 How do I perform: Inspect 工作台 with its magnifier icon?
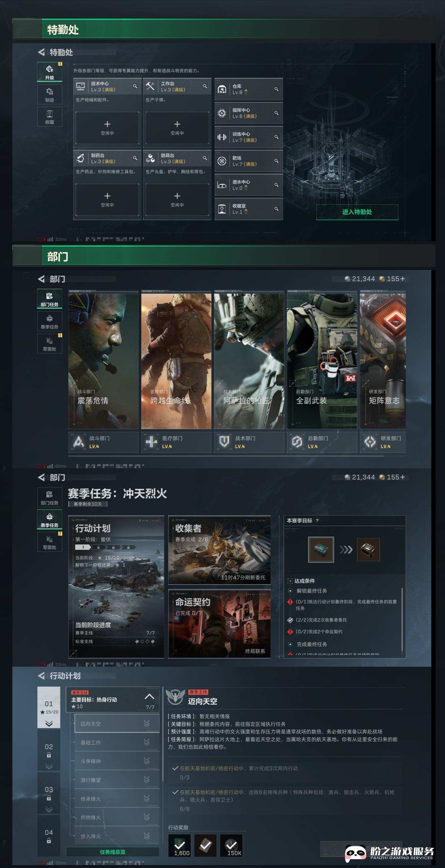[x=205, y=86]
